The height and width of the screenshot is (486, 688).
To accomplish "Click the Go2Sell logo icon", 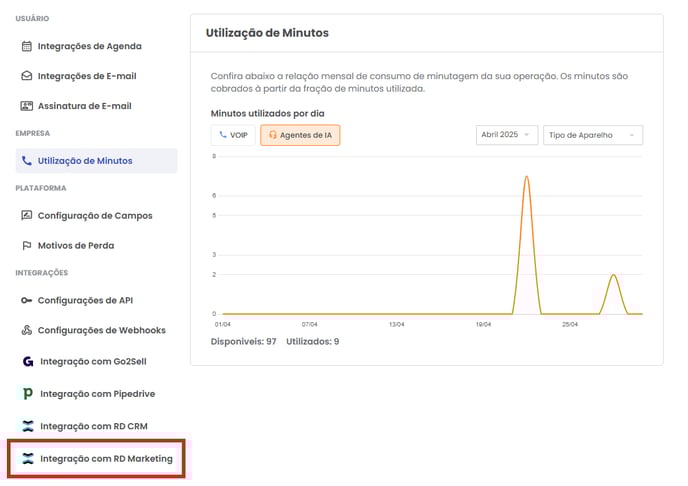I will pos(27,361).
